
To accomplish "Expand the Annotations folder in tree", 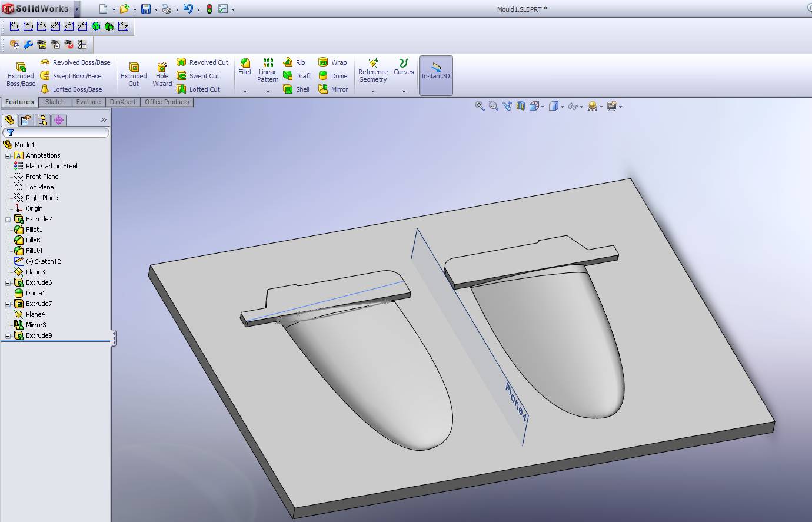I will 8,156.
